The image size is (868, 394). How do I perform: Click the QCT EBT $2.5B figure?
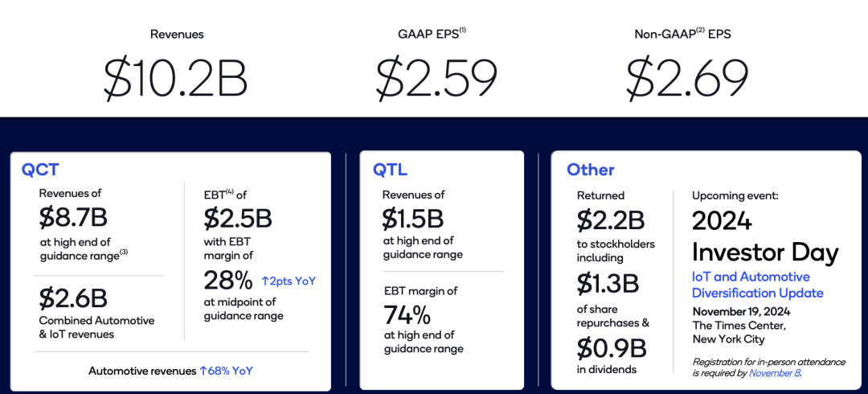(x=237, y=218)
